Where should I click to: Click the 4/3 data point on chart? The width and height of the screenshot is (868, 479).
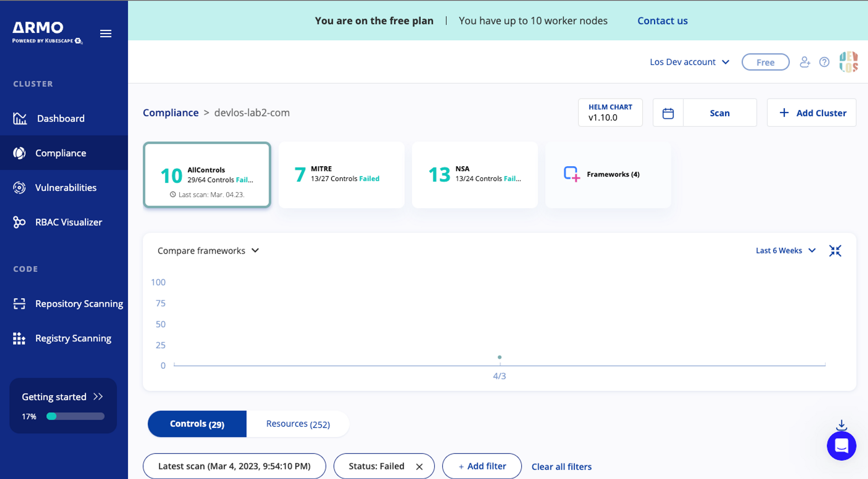(x=500, y=357)
